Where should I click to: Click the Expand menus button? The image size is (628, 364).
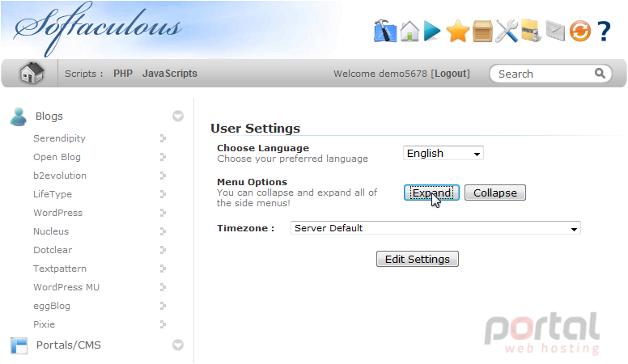coord(431,193)
